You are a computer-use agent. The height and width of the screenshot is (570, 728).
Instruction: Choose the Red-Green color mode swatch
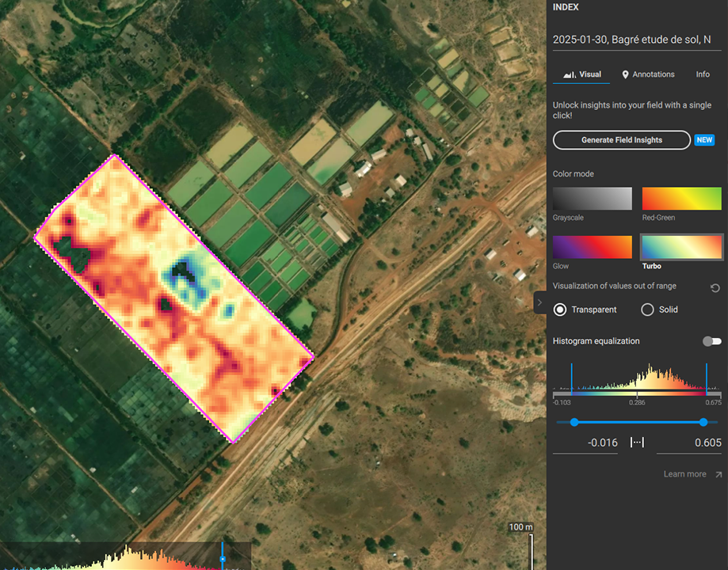[681, 199]
